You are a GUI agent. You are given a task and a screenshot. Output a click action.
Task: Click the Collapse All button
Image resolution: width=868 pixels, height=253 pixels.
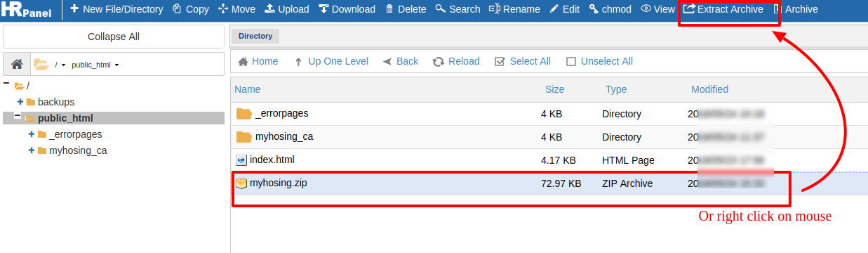pos(114,37)
